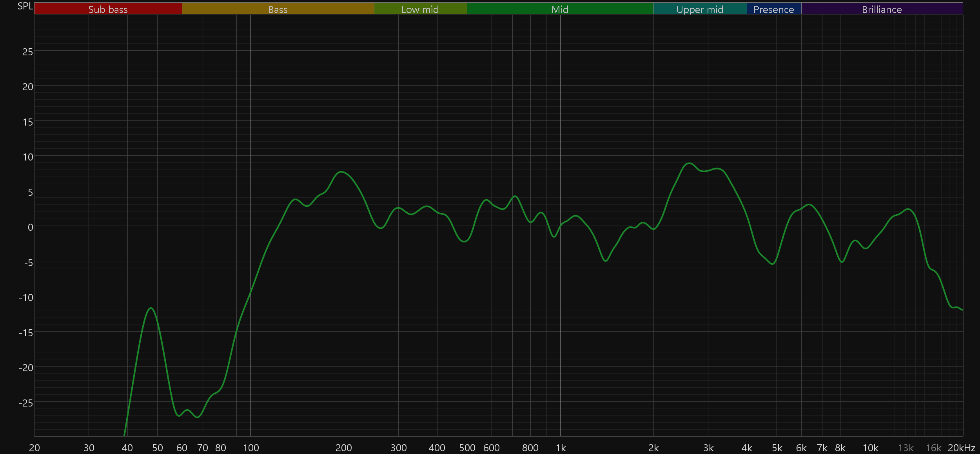Click the curve peak near 200 Hz
Viewport: 980px width, 454px height.
pyautogui.click(x=342, y=172)
